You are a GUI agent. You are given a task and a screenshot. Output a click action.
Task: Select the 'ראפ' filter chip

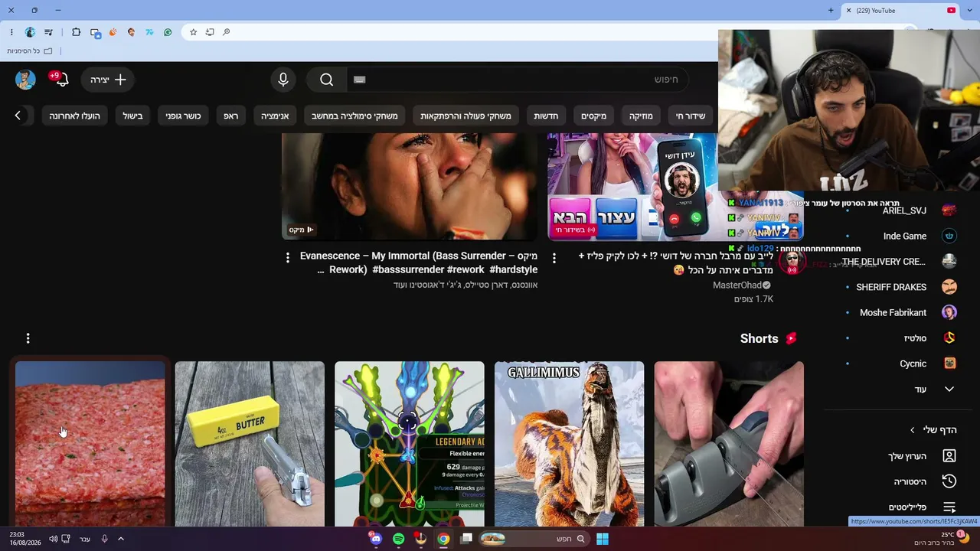coord(230,116)
